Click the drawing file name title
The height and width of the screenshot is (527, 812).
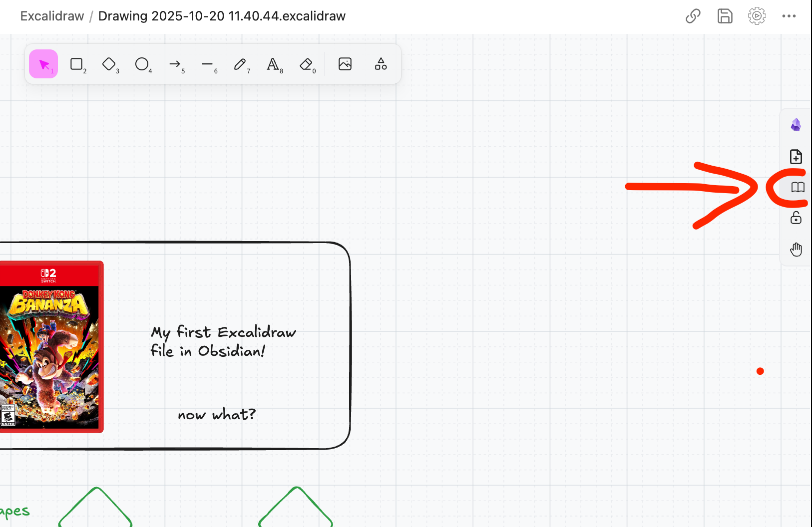coord(222,16)
